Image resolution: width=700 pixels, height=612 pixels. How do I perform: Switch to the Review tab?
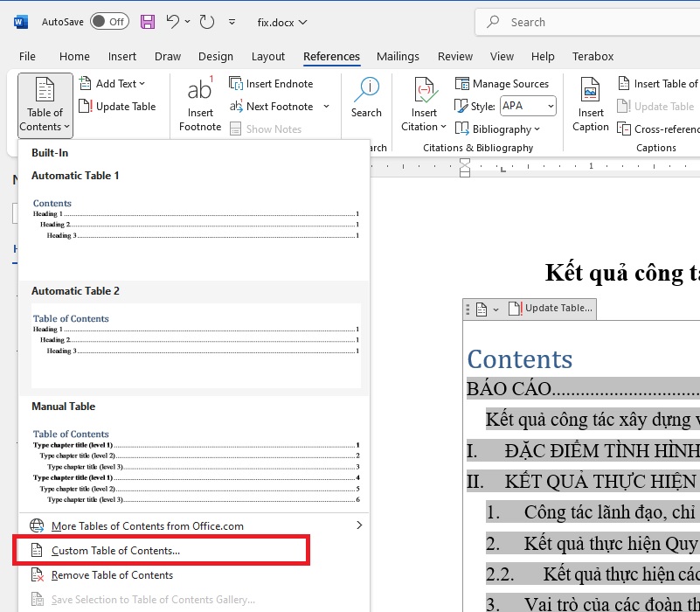coord(455,56)
